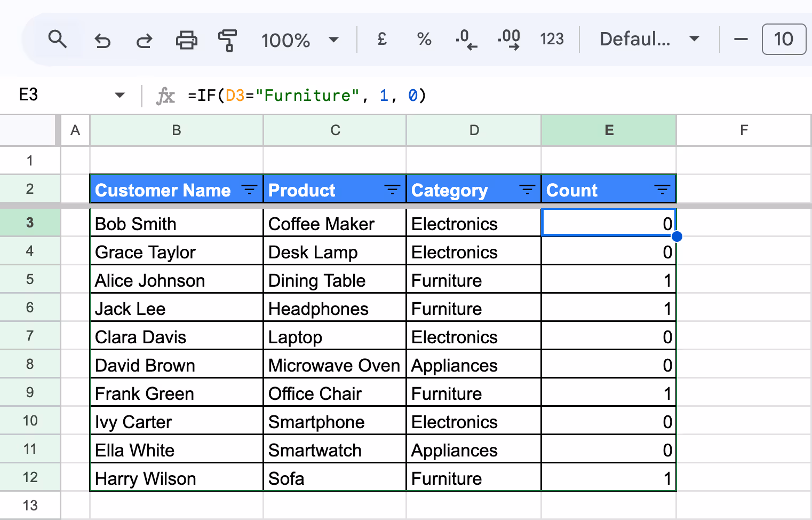Open the filter on Count header
The height and width of the screenshot is (520, 812).
coord(662,189)
